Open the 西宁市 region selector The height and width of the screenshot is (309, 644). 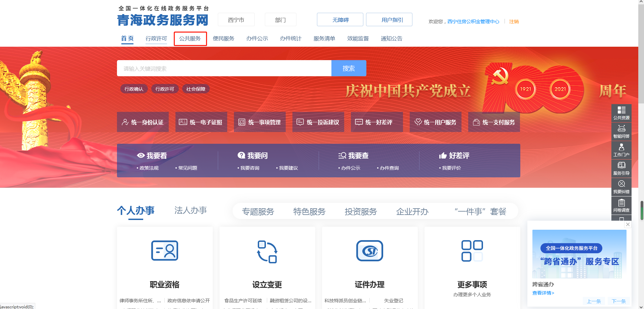(x=236, y=20)
